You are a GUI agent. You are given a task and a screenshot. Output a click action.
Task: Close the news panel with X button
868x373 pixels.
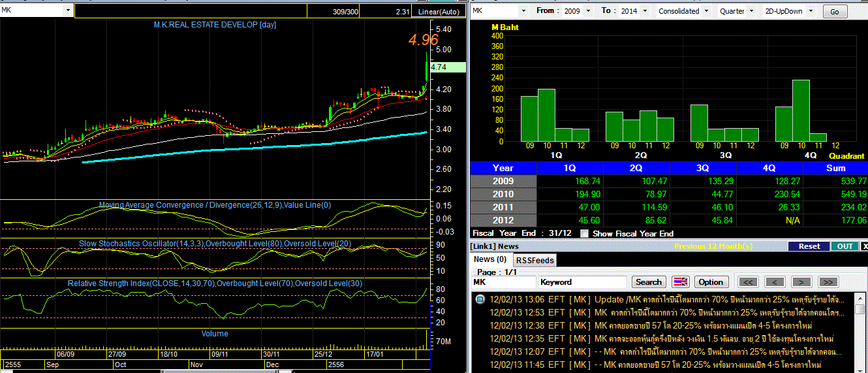[864, 246]
